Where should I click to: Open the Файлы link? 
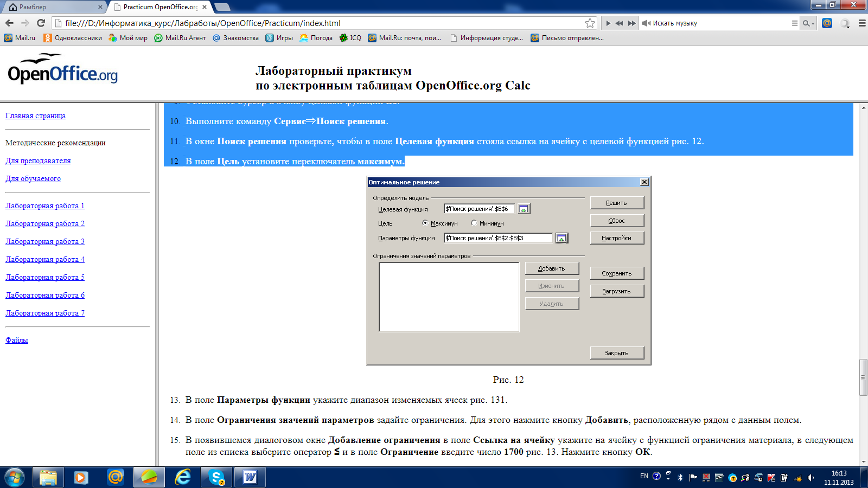[17, 340]
